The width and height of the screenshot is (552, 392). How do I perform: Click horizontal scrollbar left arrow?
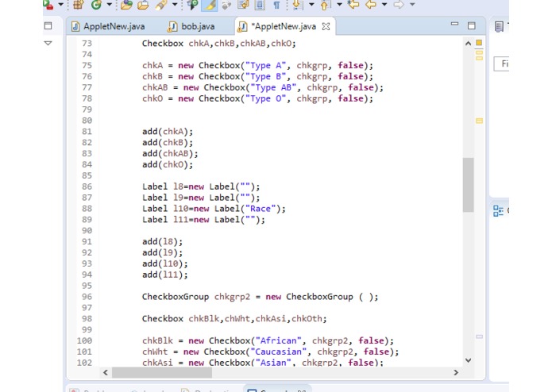106,372
